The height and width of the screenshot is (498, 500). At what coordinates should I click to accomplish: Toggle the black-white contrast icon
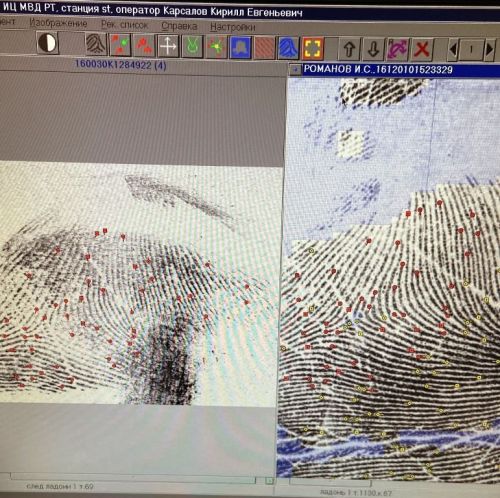[47, 43]
